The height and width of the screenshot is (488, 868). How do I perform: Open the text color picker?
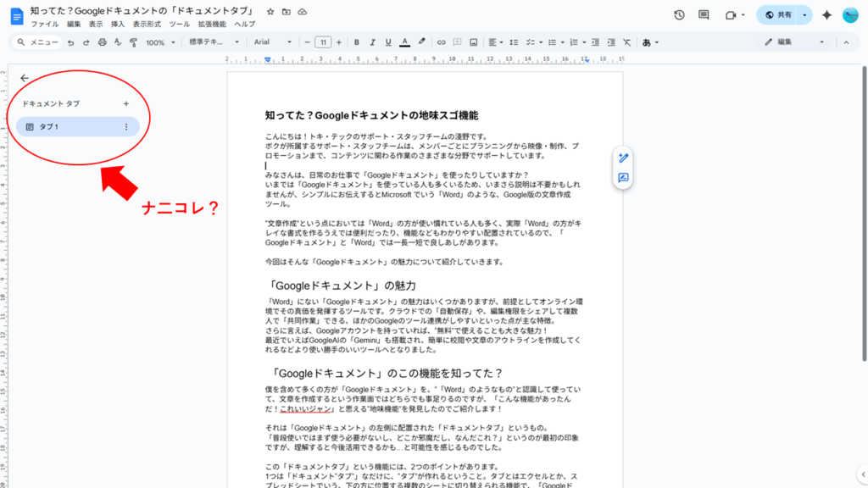(404, 42)
